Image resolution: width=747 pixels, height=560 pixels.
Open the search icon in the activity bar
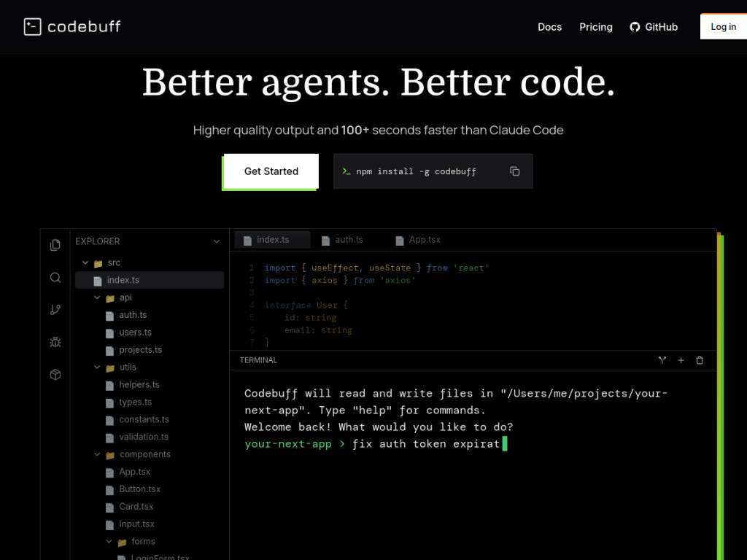point(55,278)
